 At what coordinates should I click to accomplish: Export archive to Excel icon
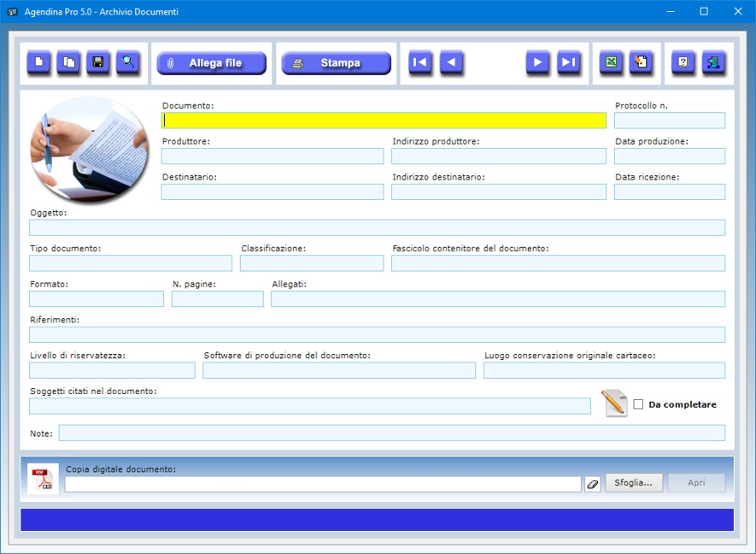pos(611,62)
